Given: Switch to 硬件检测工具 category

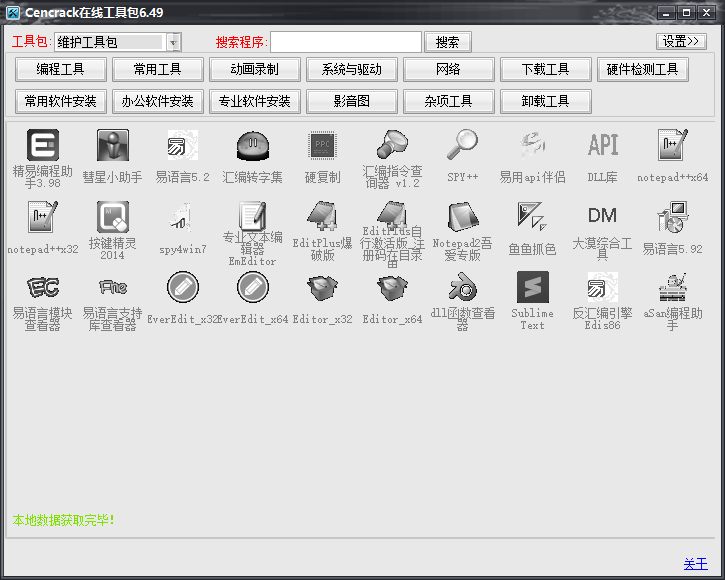Looking at the screenshot, I should tap(643, 69).
